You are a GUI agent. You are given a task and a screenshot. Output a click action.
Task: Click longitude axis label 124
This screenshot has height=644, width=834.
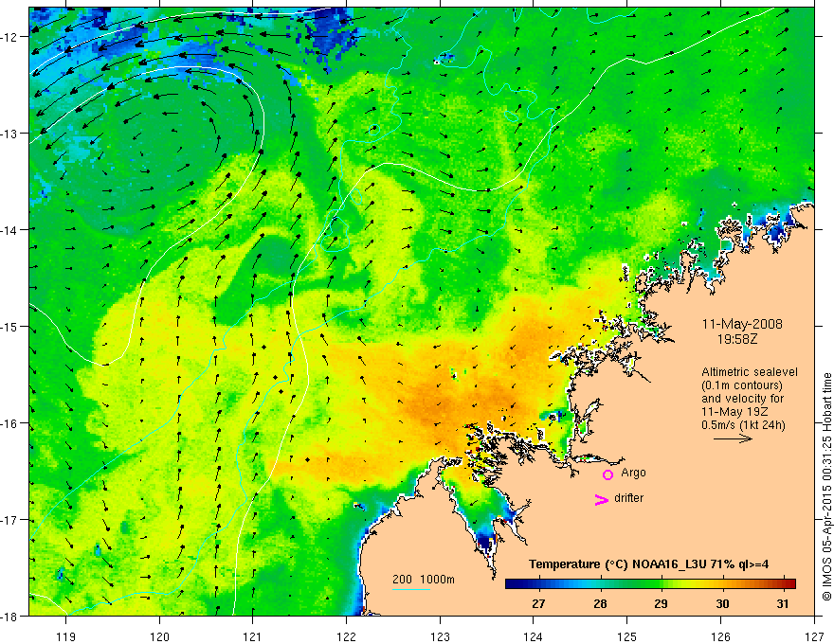[x=534, y=636]
